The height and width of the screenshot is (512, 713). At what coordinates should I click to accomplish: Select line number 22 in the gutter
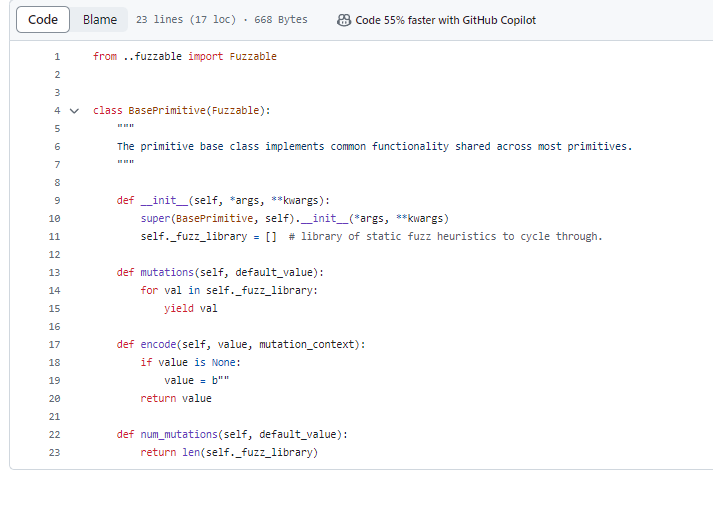(x=54, y=434)
